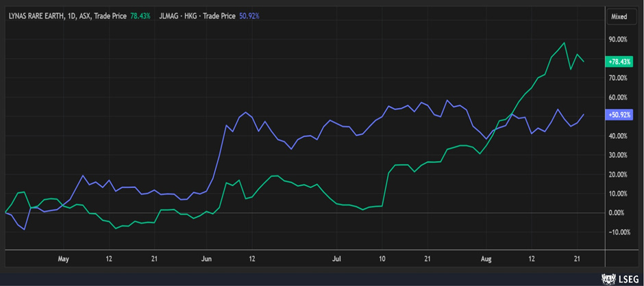644x286 pixels.
Task: Click the green +78.43% price axis tag
Action: [x=619, y=62]
